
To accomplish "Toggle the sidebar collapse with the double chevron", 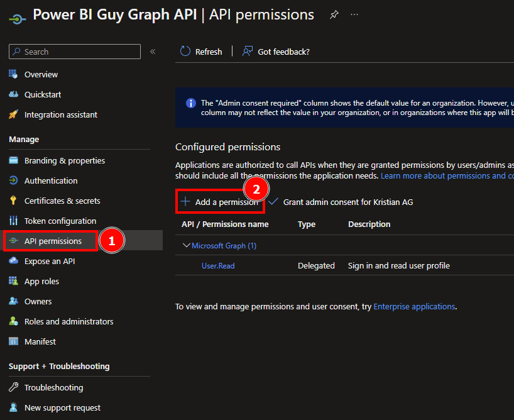I will point(152,52).
